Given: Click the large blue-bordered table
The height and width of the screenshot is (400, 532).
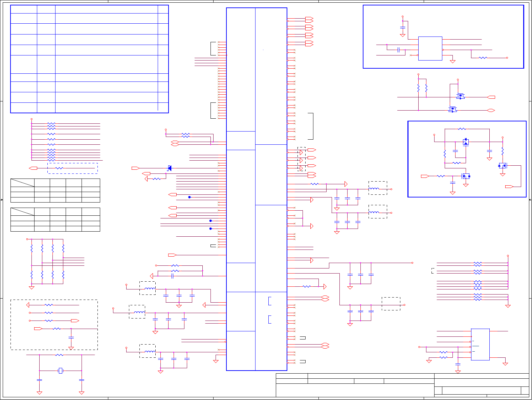Looking at the screenshot, I should [89, 59].
